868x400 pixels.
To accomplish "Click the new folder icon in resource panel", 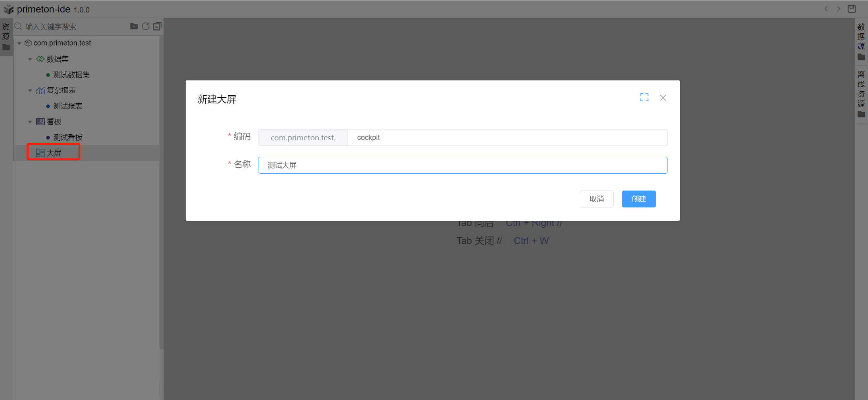I will [134, 27].
